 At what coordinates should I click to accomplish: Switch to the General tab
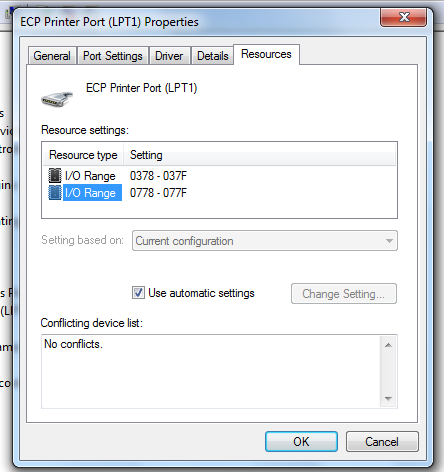pos(52,56)
